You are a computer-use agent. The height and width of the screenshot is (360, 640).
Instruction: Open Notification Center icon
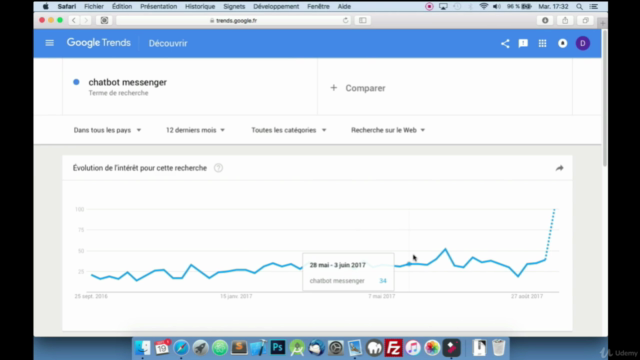[x=594, y=7]
